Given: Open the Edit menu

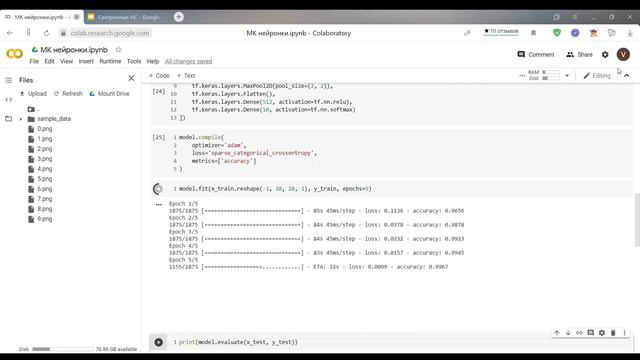Looking at the screenshot, I should pyautogui.click(x=49, y=61).
